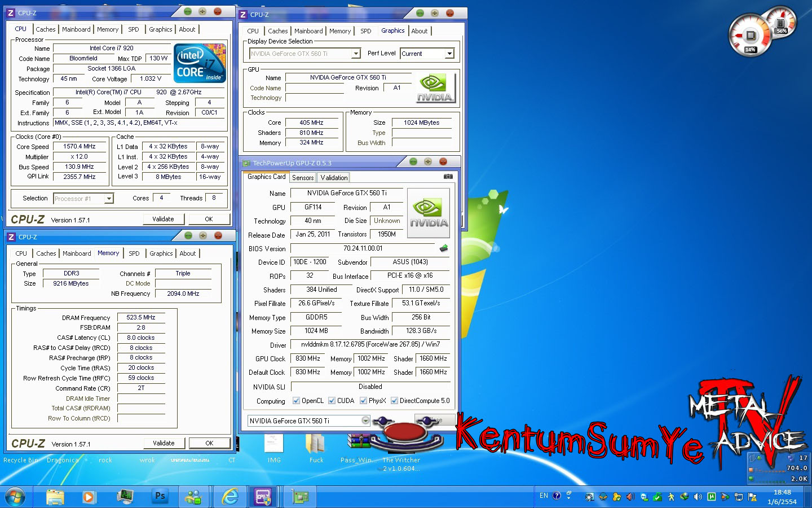Click the NVIDIA logo in the GPU-Z window
The width and height of the screenshot is (812, 508).
click(x=429, y=213)
